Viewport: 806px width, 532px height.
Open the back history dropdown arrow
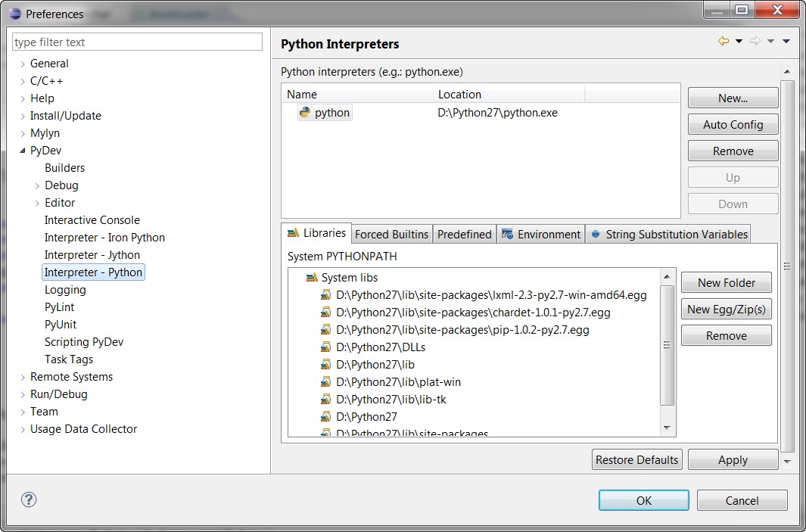point(739,42)
